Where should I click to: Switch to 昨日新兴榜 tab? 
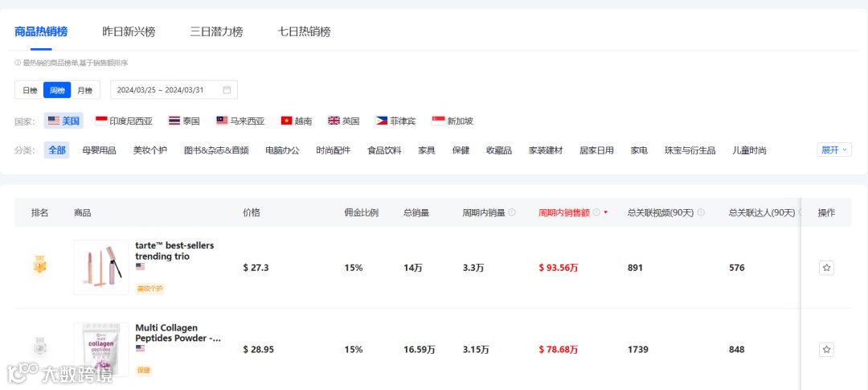[129, 31]
